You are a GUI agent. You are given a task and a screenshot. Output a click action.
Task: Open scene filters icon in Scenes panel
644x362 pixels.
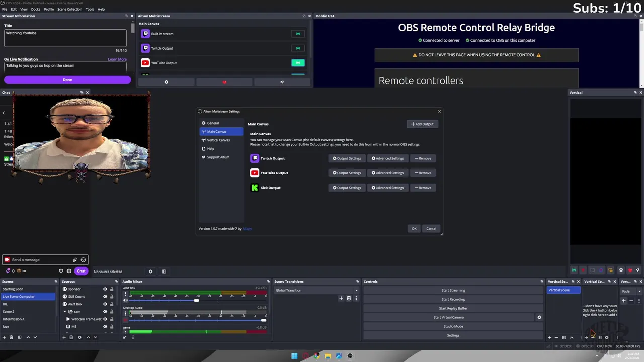(20, 337)
